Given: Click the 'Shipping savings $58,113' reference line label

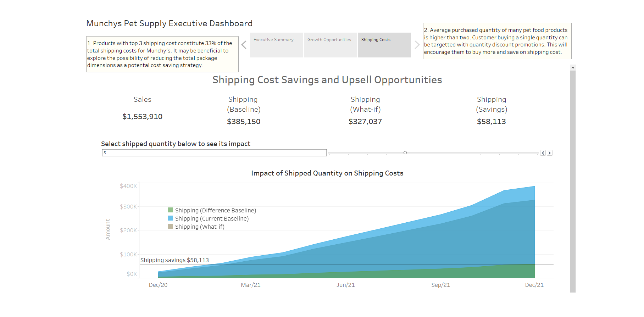Looking at the screenshot, I should [174, 260].
